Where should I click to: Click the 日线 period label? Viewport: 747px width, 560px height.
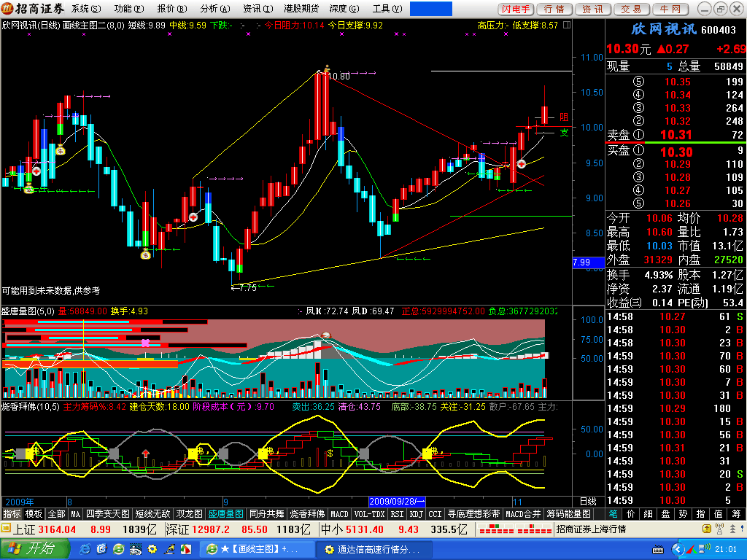588,502
